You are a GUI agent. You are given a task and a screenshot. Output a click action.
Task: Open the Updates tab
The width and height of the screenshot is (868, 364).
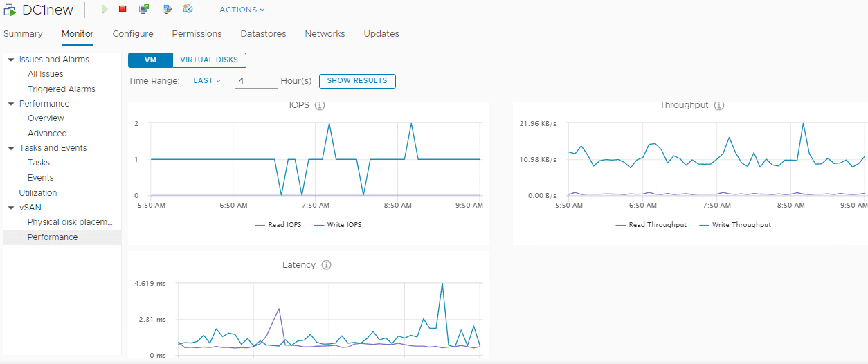[x=381, y=33]
